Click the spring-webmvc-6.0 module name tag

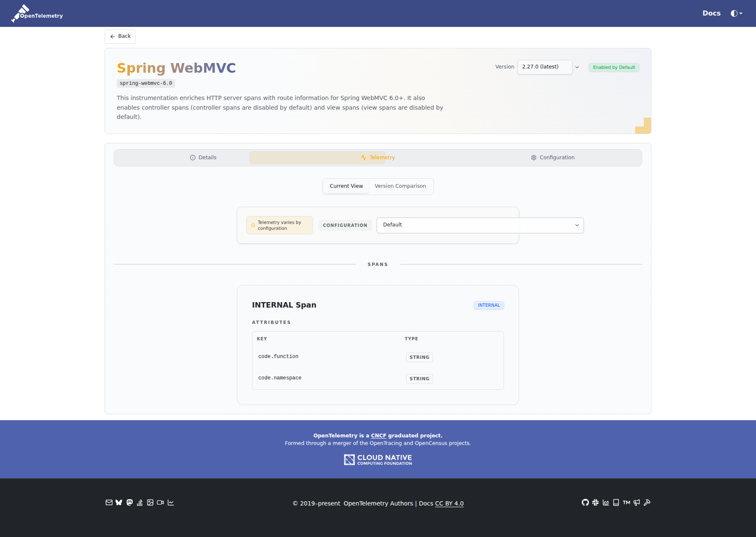[146, 83]
